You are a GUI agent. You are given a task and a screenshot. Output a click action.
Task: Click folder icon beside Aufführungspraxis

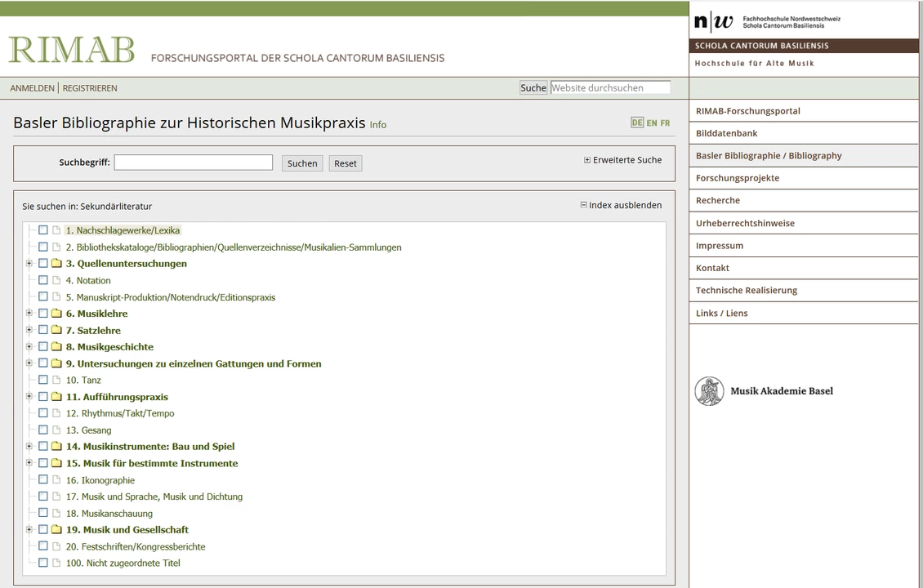coord(56,397)
